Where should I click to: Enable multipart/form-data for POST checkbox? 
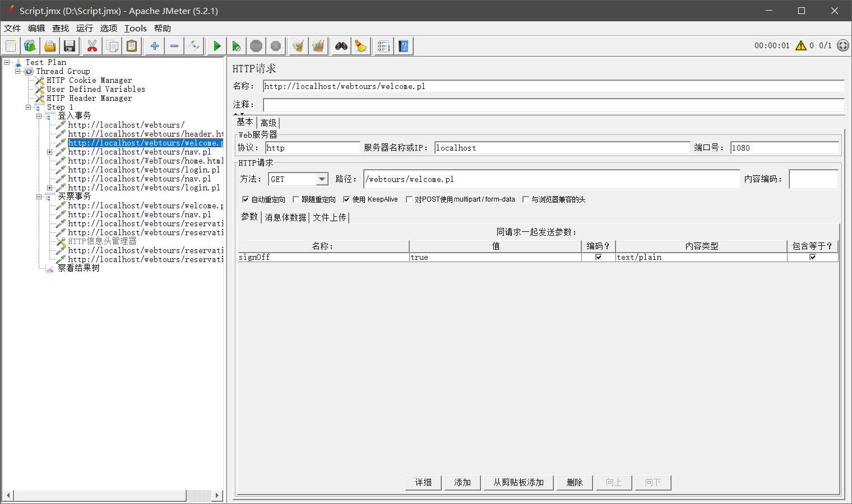[409, 199]
